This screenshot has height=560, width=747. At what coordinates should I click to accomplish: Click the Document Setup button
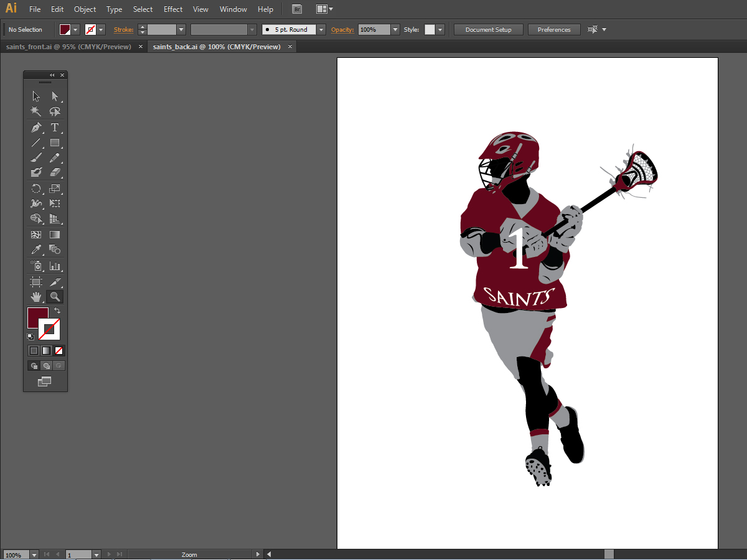488,30
